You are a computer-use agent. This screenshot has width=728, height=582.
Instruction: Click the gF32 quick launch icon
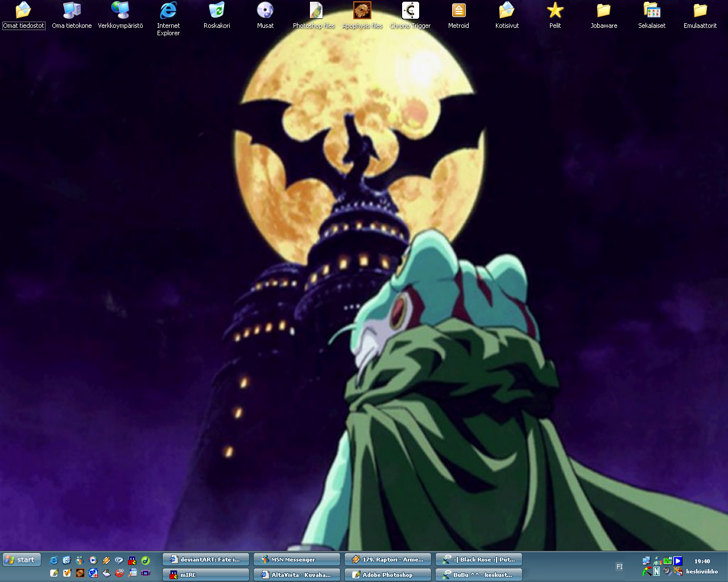93,573
